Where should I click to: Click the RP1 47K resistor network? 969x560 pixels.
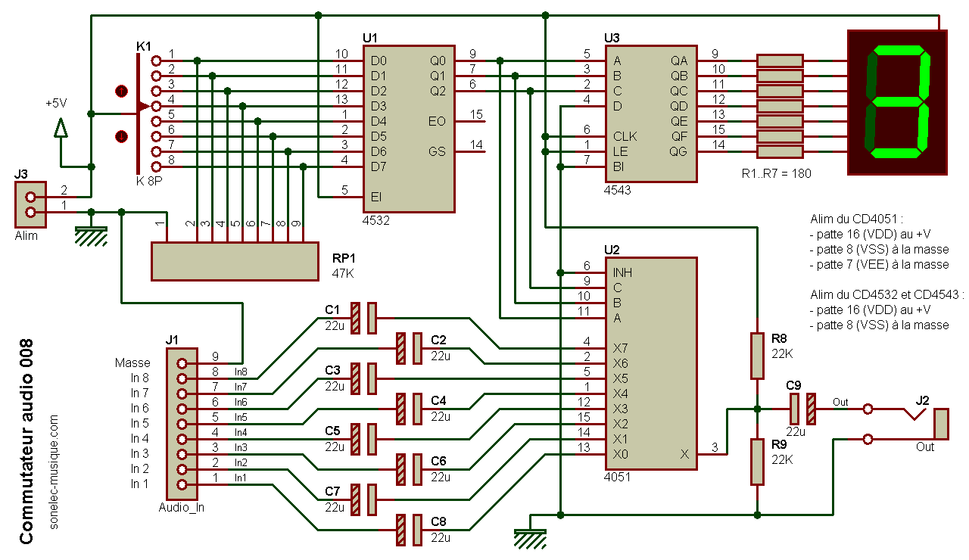point(235,261)
